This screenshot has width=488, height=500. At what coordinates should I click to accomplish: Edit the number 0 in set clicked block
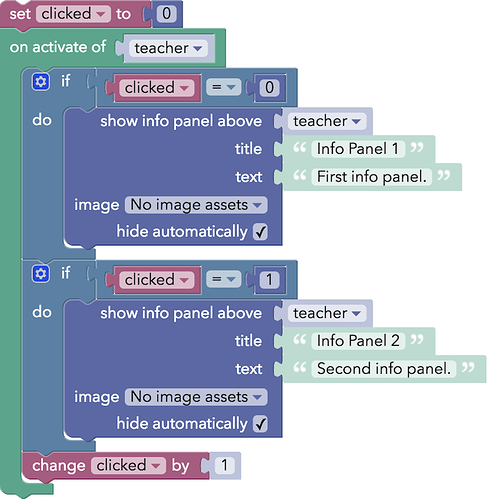(166, 14)
